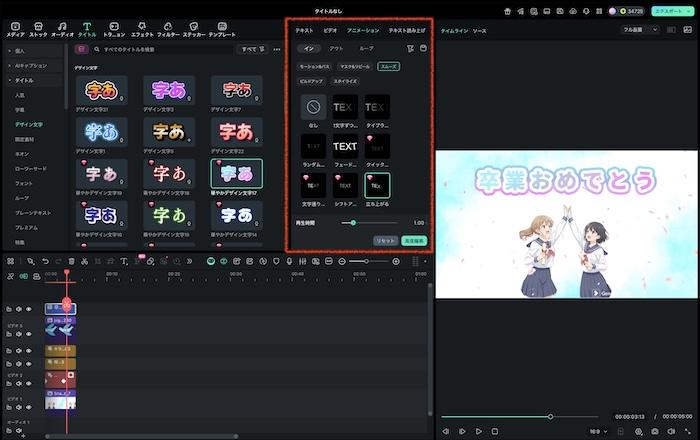Click the preview volume speaker icon
700x440 pixels.
[671, 432]
